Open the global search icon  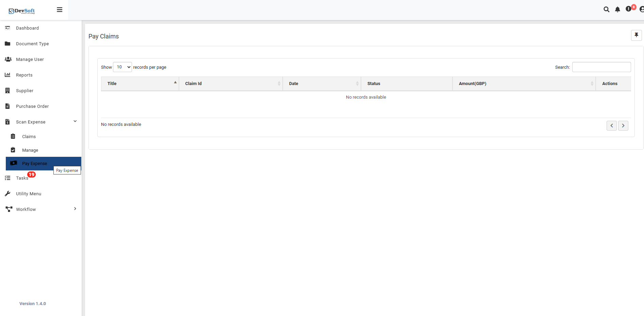pos(607,10)
